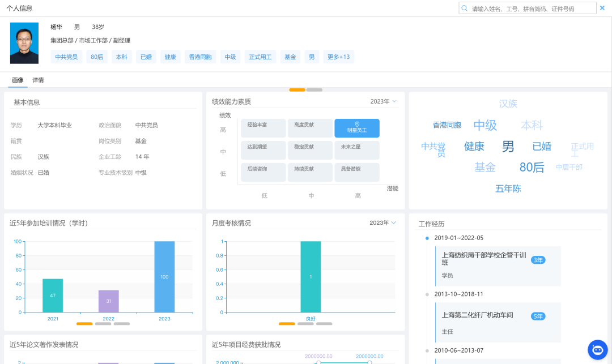Image resolution: width=612 pixels, height=364 pixels.
Task: Click 健康 in the word cloud
Action: [x=474, y=146]
